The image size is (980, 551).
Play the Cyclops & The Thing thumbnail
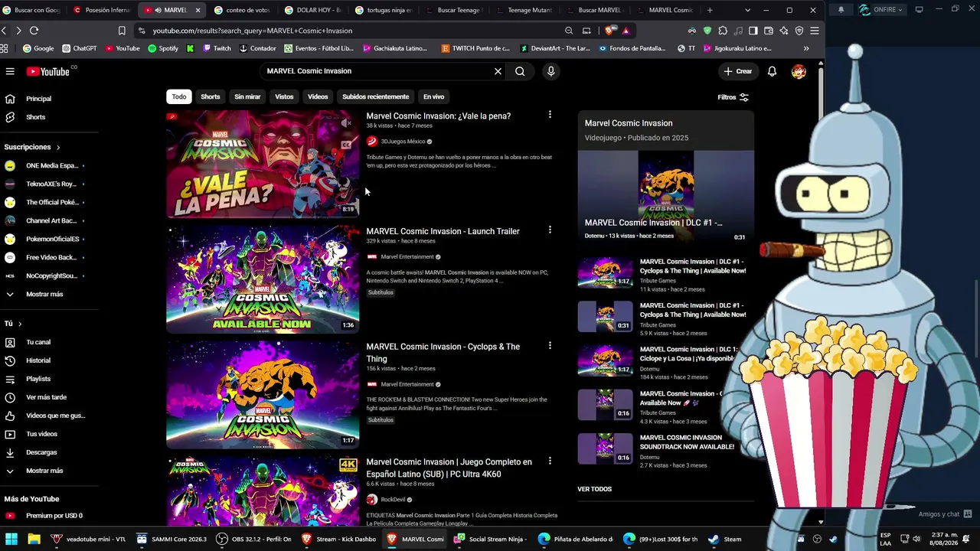click(263, 395)
